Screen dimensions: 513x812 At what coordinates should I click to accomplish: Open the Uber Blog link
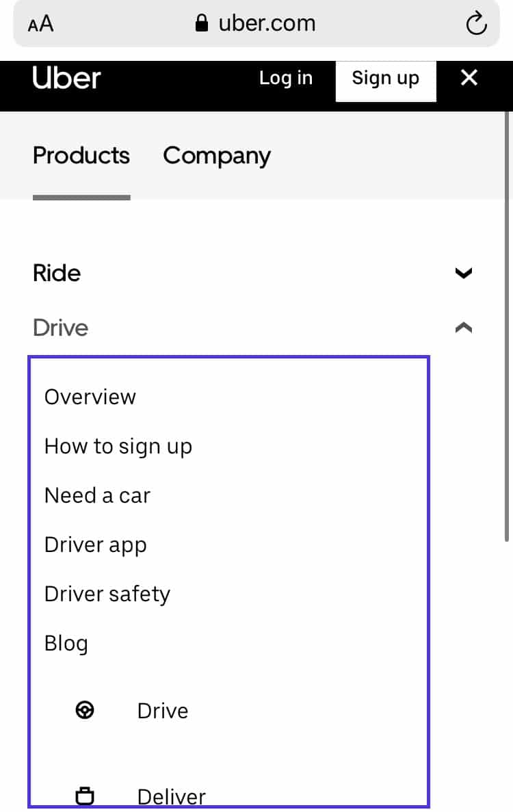pyautogui.click(x=66, y=643)
